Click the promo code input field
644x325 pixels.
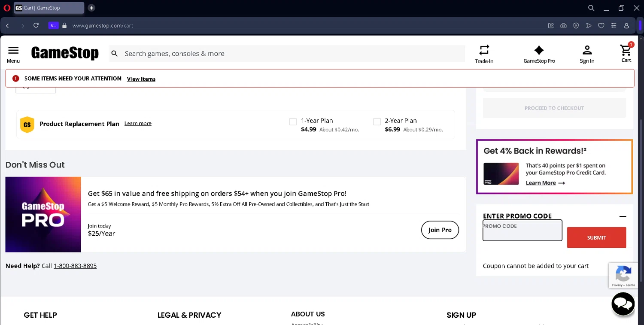(522, 231)
